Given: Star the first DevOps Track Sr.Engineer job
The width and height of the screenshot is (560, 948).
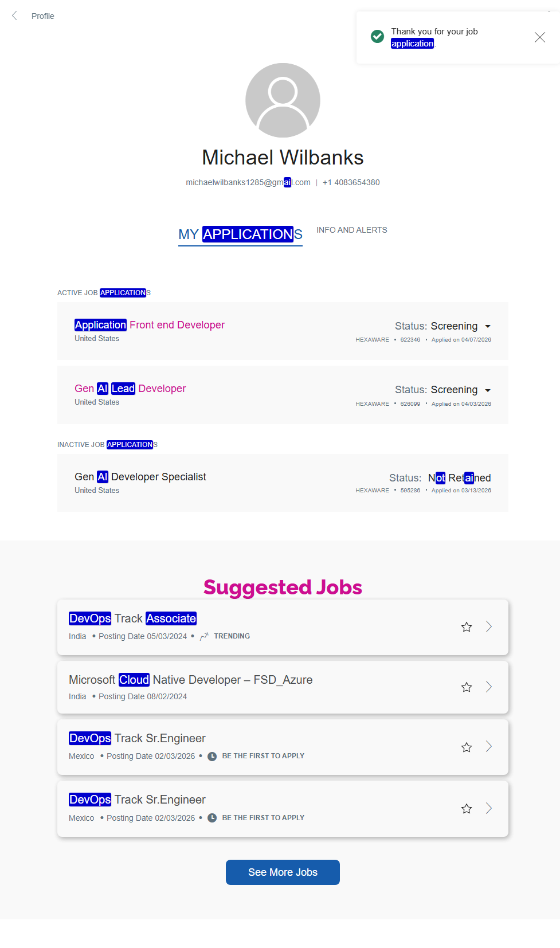Looking at the screenshot, I should pyautogui.click(x=467, y=747).
